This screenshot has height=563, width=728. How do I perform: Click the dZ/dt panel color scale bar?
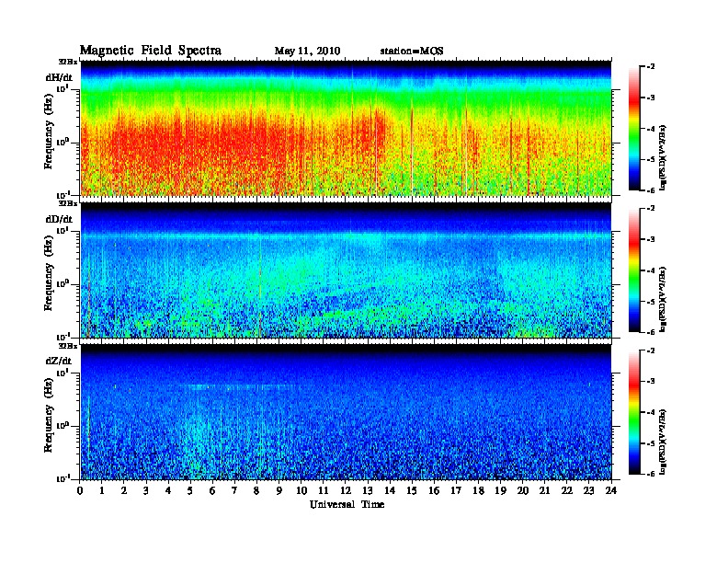634,412
